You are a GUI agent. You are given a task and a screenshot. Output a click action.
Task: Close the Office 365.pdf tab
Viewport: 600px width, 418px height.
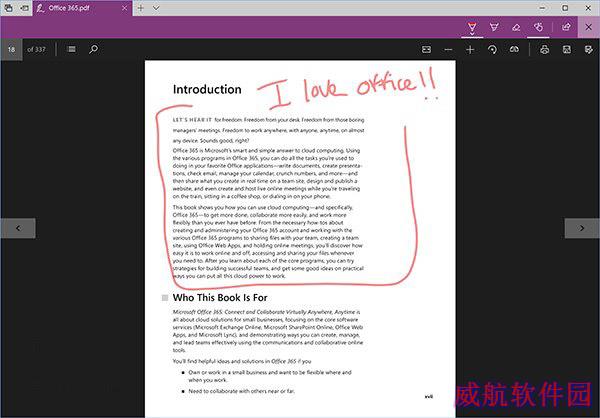(x=124, y=8)
